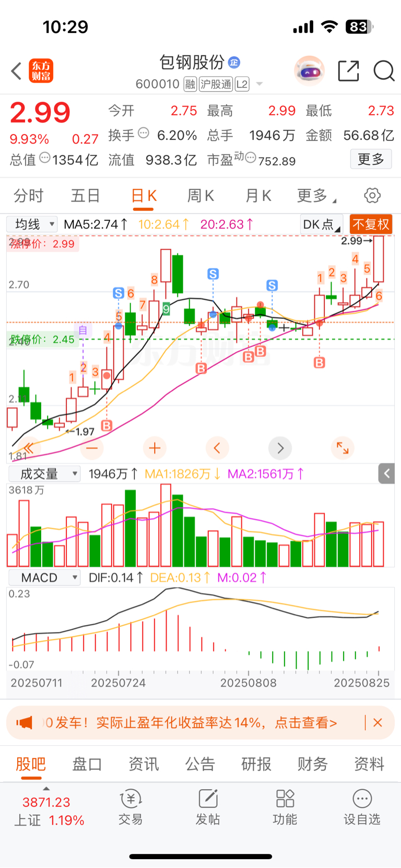The image size is (401, 868).
Task: Expand chart to fullscreen icon
Action: (x=343, y=448)
